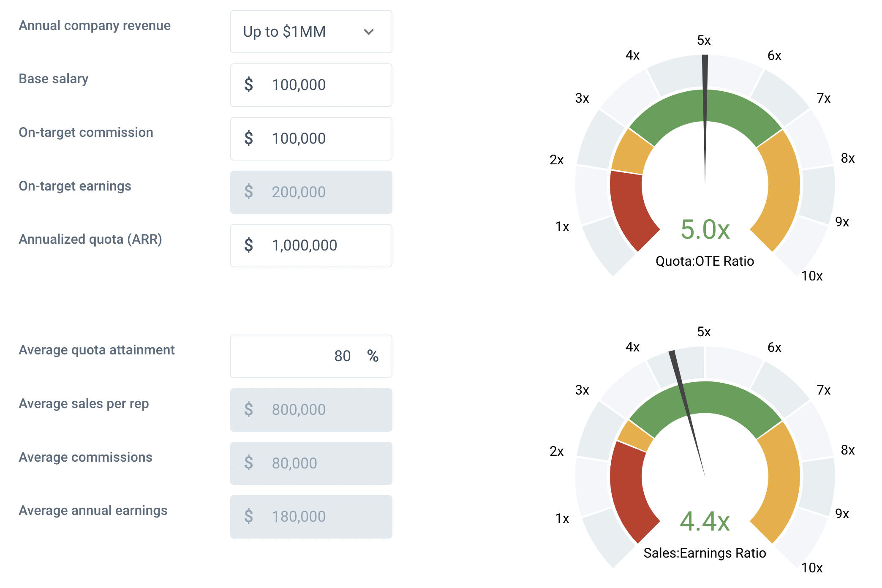Click the 'Base salary' label
This screenshot has width=882, height=588.
[54, 79]
